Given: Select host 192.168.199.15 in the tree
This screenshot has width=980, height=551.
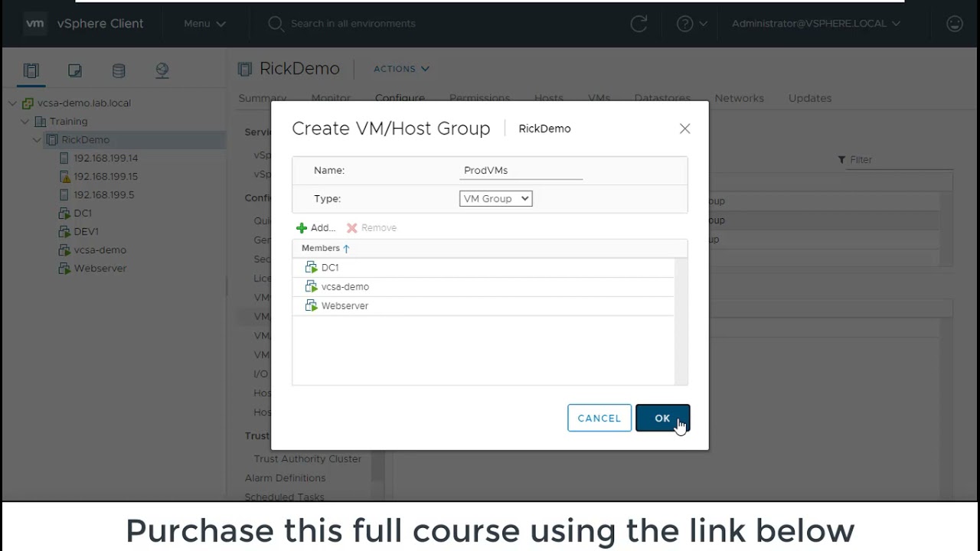Looking at the screenshot, I should 106,176.
